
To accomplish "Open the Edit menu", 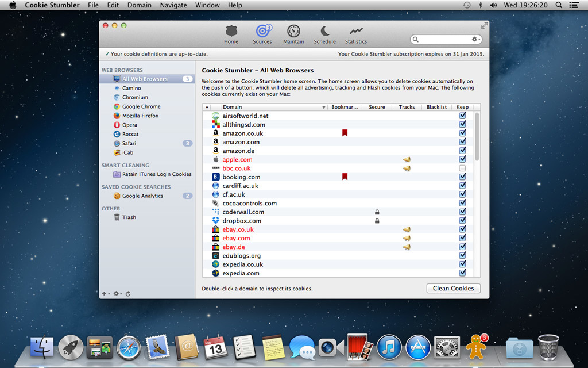I will tap(113, 5).
